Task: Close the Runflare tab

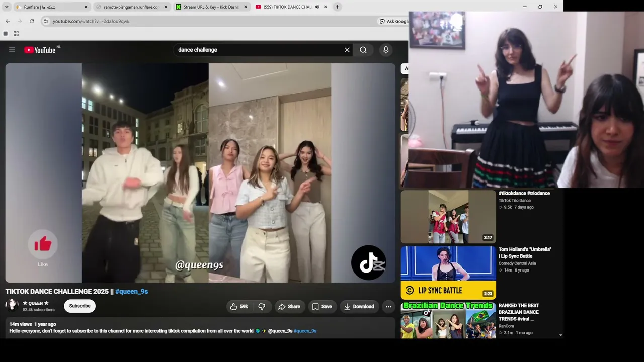Action: coord(86,7)
